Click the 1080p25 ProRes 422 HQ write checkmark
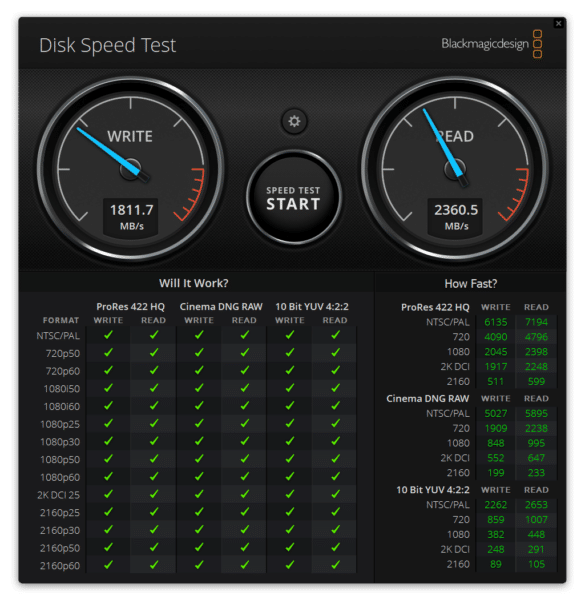The image size is (585, 604). coord(108,424)
